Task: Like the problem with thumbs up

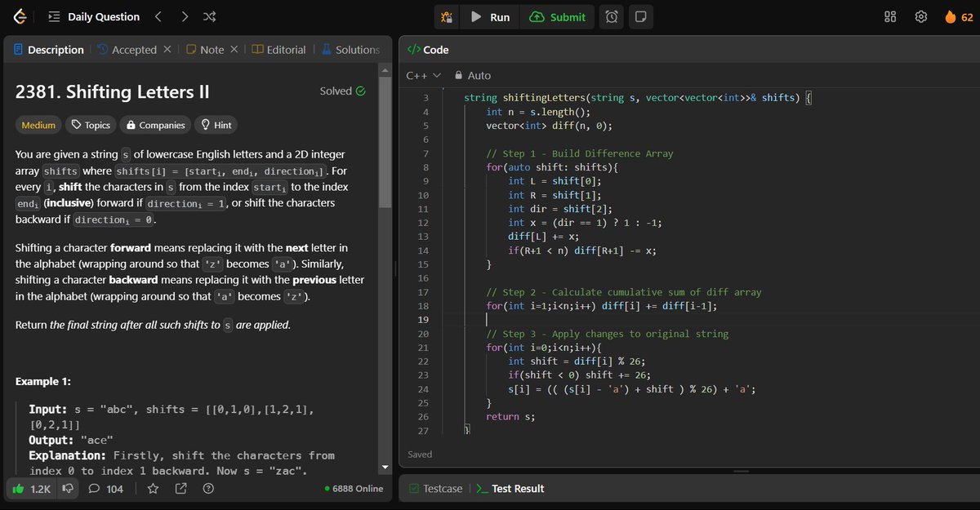Action: click(32, 489)
